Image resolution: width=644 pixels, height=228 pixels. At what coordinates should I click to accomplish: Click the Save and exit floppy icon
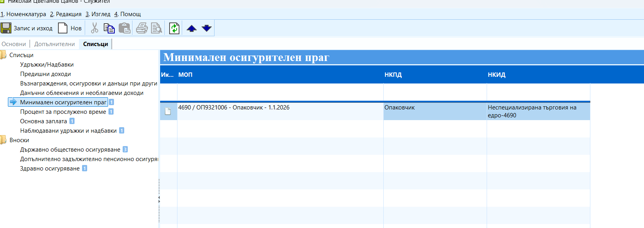point(6,28)
